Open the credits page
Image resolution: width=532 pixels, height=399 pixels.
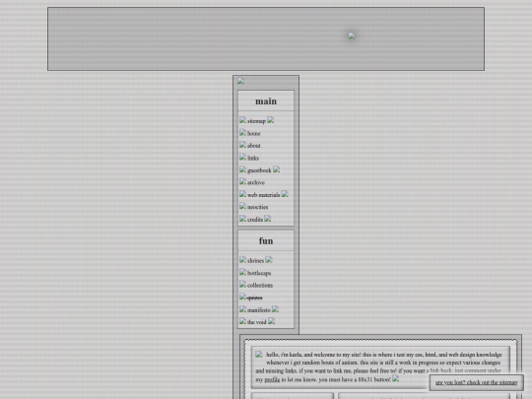(255, 220)
